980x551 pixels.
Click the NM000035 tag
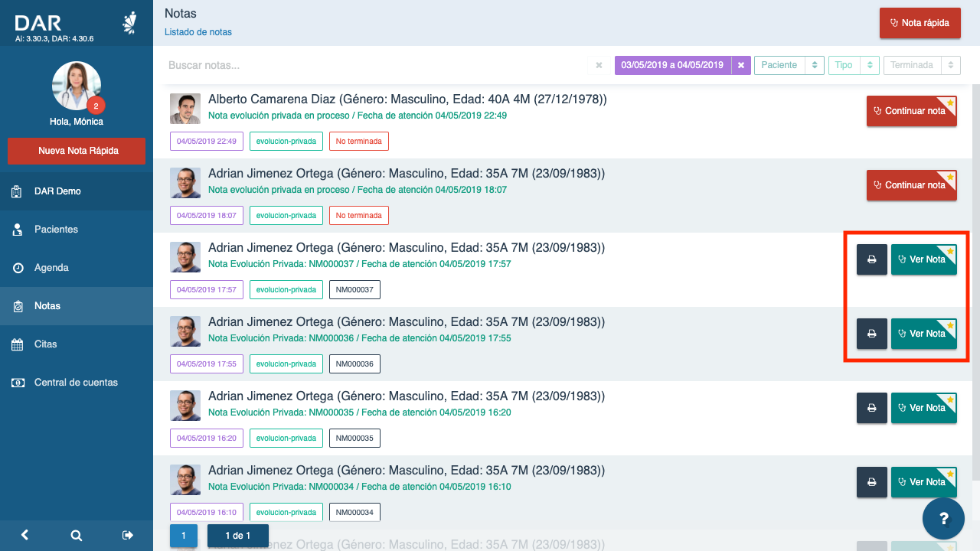click(x=354, y=439)
